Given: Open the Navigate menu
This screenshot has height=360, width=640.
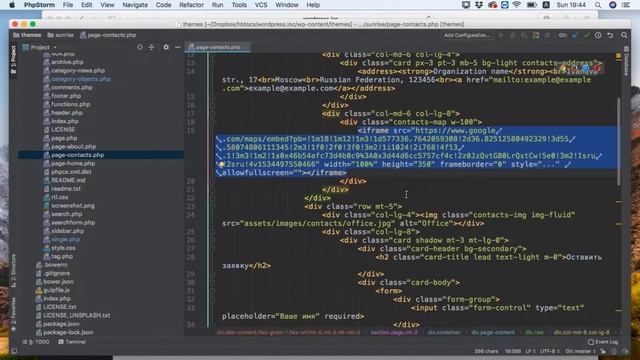Looking at the screenshot, I should [x=135, y=5].
